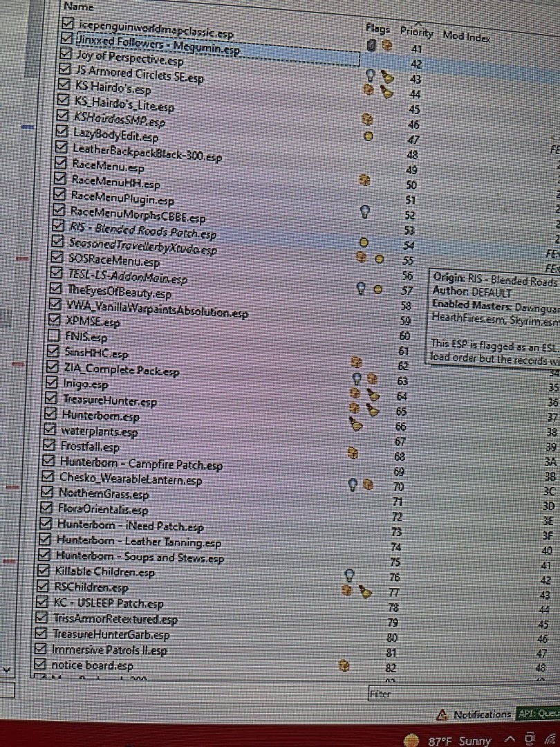The image size is (560, 747).
Task: Click the lightbulb flag in the RaceMenuPlugin.esp row
Action: 365,210
